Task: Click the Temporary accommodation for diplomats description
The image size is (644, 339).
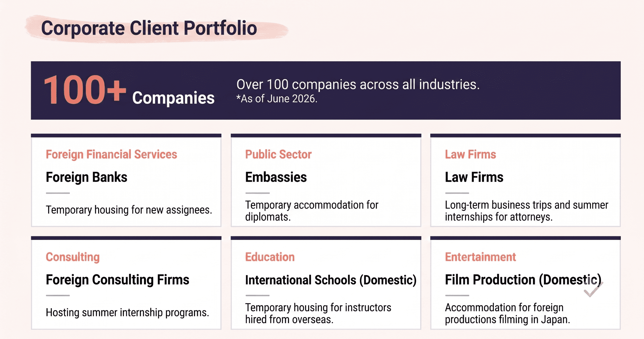Action: [312, 211]
